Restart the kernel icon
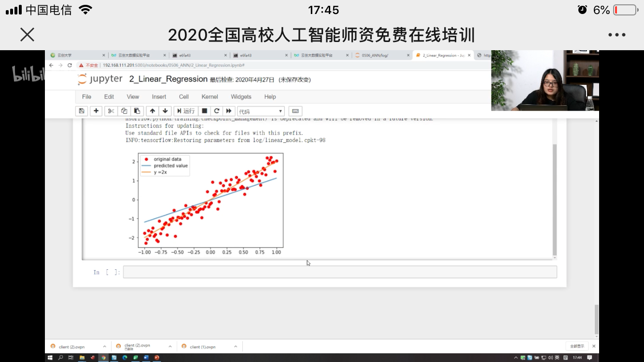The width and height of the screenshot is (644, 362). tap(217, 111)
